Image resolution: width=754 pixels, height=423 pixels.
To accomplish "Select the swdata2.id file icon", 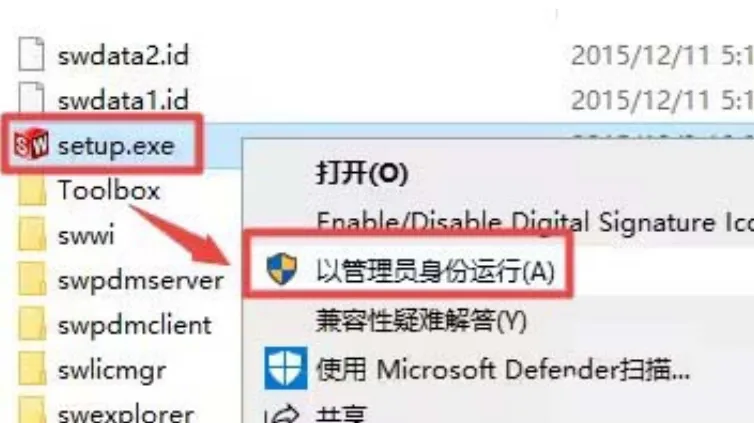I will 32,54.
